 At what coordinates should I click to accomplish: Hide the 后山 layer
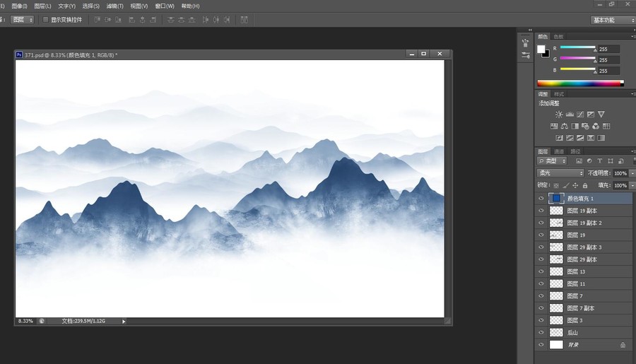(x=541, y=332)
